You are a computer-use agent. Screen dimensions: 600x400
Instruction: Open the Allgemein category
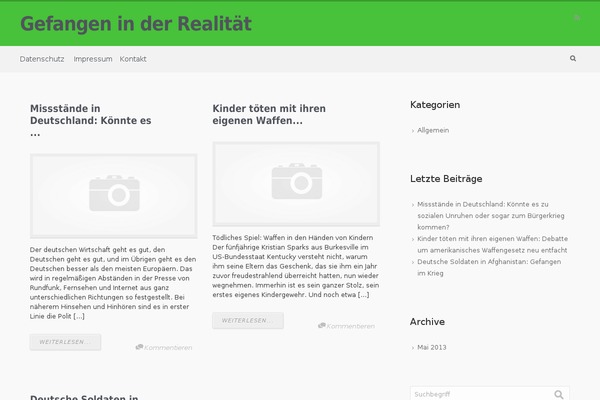point(433,130)
